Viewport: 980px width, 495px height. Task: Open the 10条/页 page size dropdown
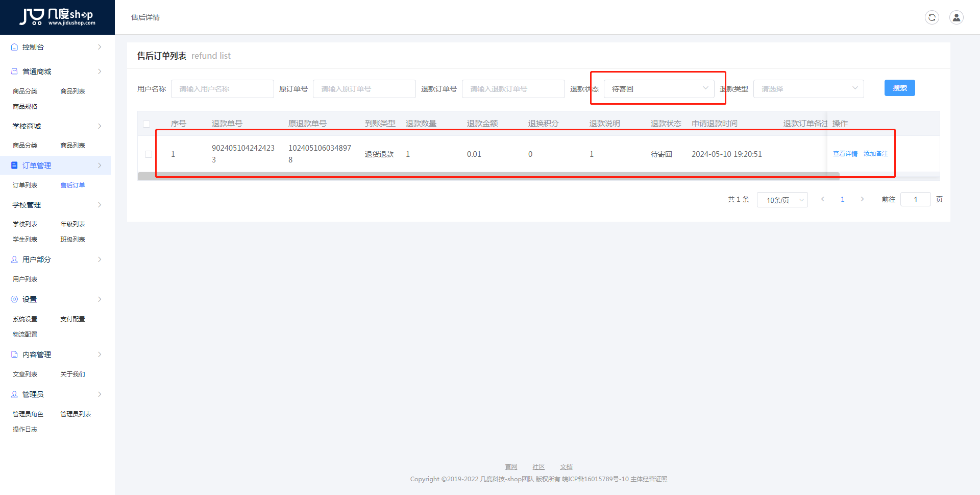(x=782, y=200)
